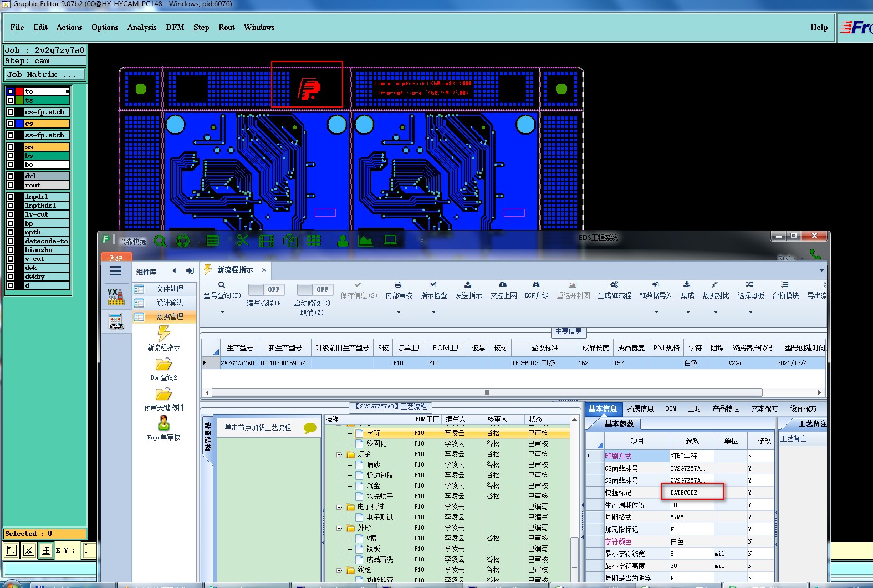Click 单击节点加载工艺流程 prompt

pyautogui.click(x=258, y=427)
